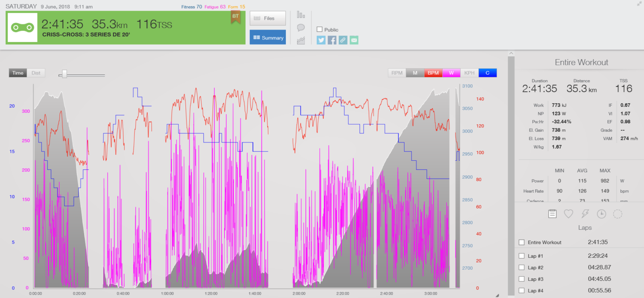Click the VAM value 274 m/h
Image resolution: width=644 pixels, height=298 pixels.
point(629,138)
